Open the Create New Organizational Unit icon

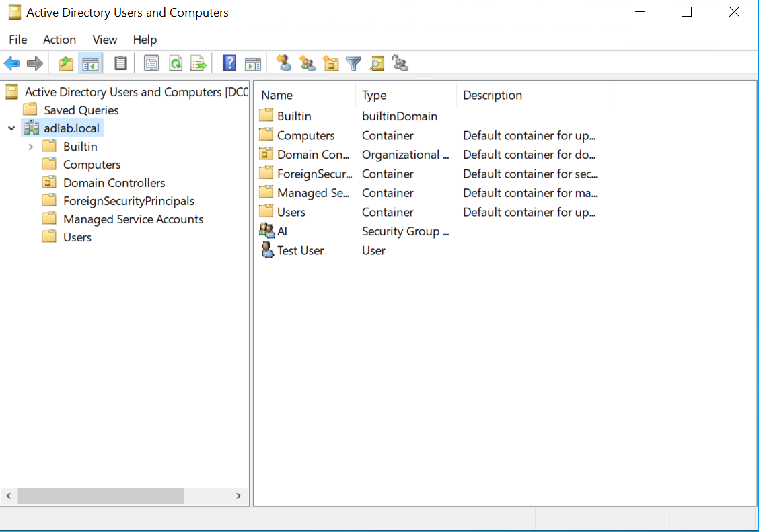(x=330, y=63)
